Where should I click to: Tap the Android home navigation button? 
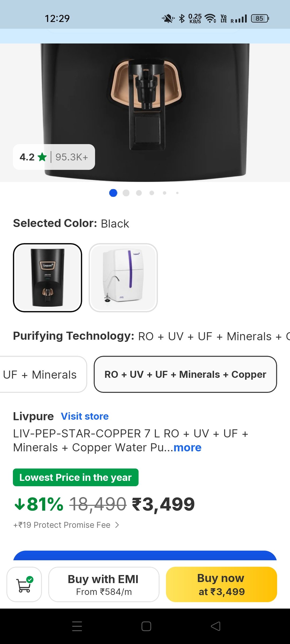pyautogui.click(x=146, y=626)
